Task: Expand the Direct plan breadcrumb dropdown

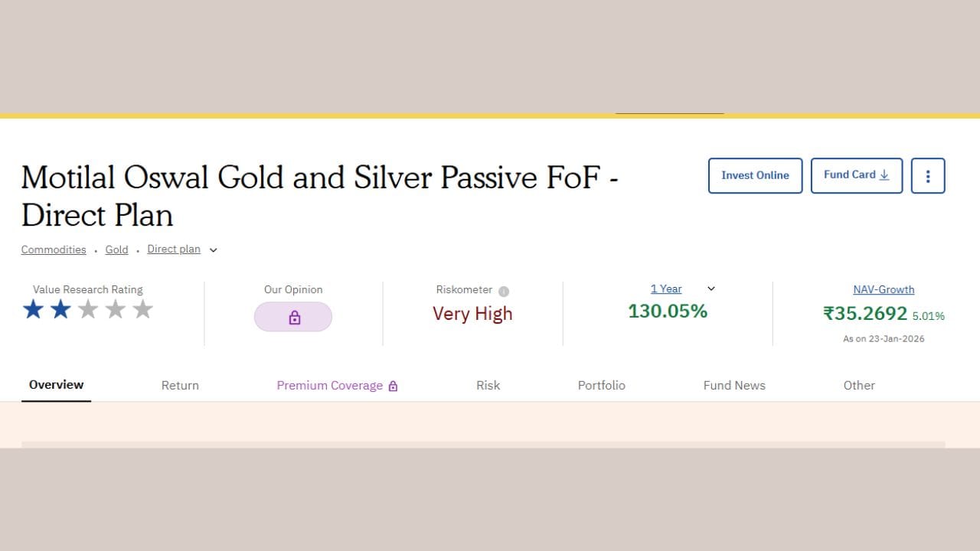Action: [213, 249]
